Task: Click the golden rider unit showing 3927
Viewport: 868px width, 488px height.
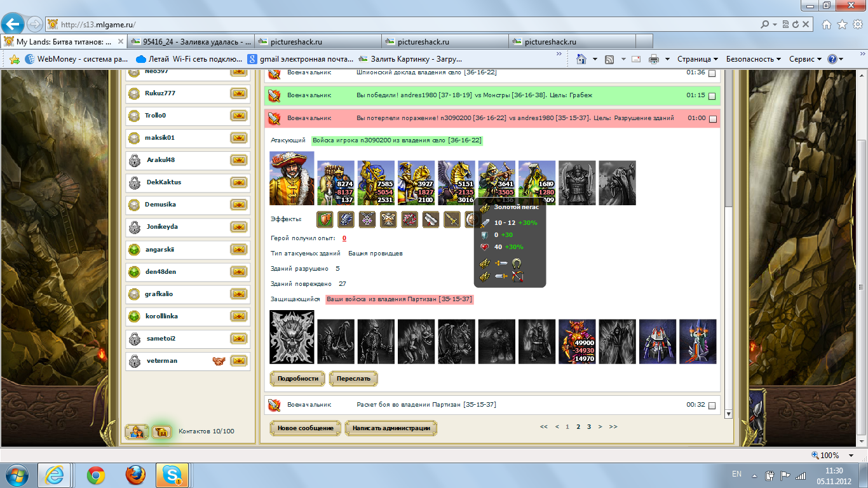Action: pyautogui.click(x=417, y=182)
